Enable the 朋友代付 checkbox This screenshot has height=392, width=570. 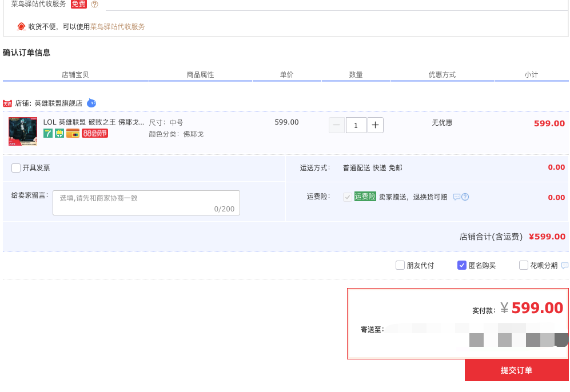pos(400,265)
